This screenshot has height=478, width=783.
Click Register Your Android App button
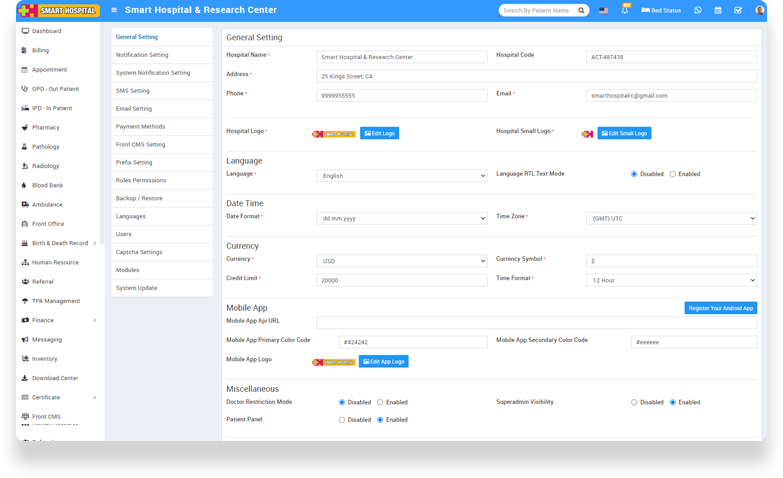pos(720,308)
